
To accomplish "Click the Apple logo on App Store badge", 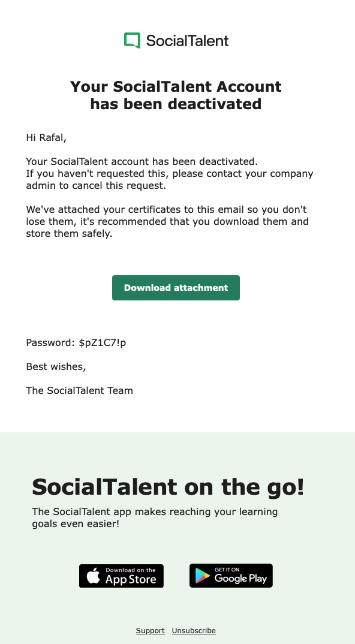I will click(94, 576).
